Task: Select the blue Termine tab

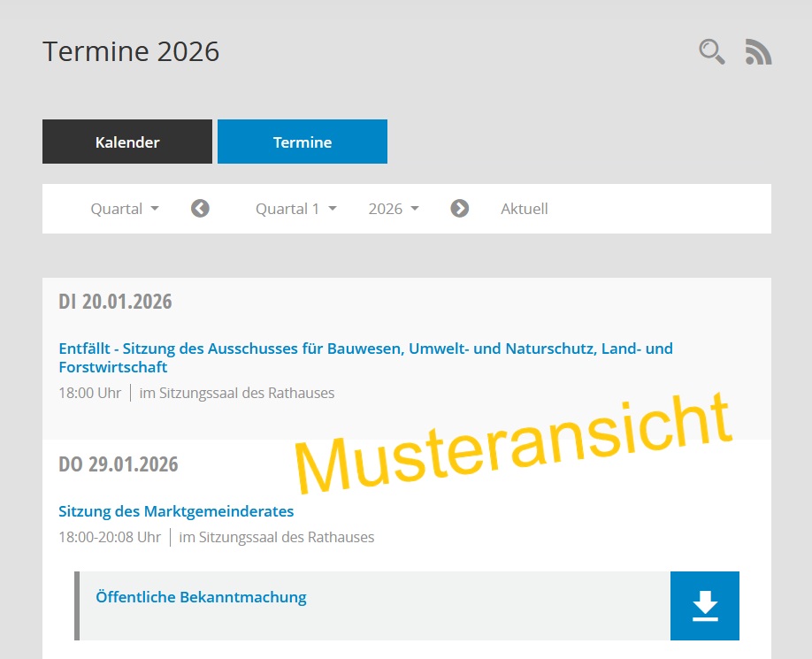Action: 303,142
